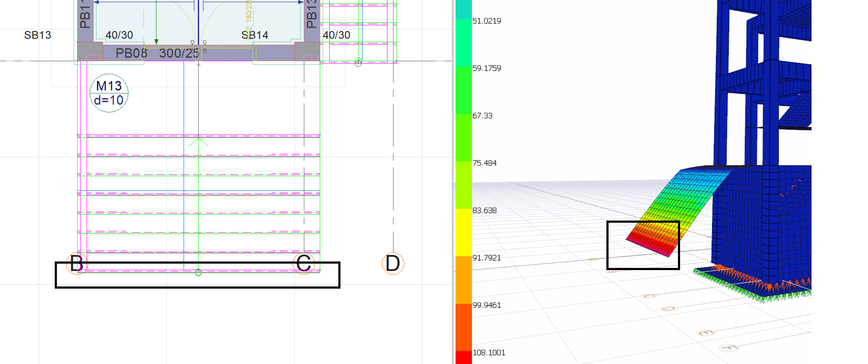Viewport: 868px width, 364px height.
Task: Pick the cyan legend band at top
Action: click(x=463, y=9)
